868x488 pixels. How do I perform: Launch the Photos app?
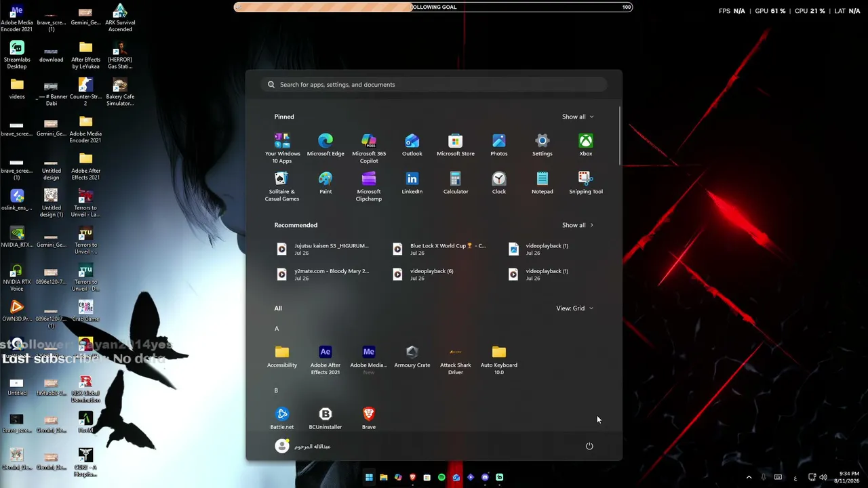click(499, 145)
